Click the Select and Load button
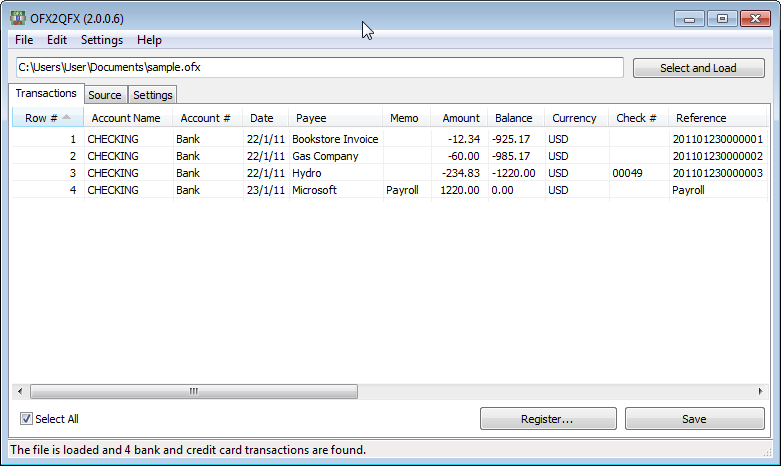Viewport: 781px width, 466px height. [x=698, y=68]
